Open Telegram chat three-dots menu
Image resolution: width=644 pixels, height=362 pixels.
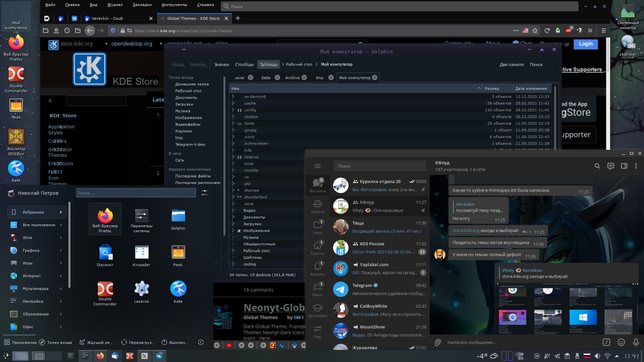tap(637, 166)
